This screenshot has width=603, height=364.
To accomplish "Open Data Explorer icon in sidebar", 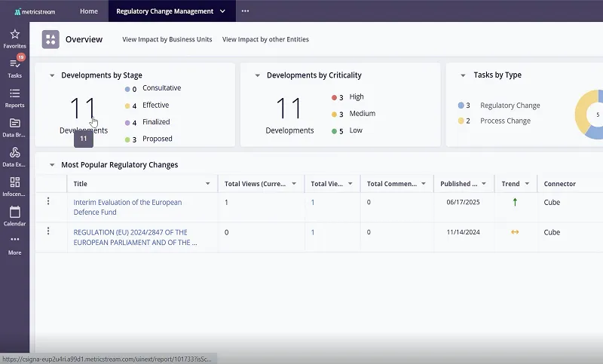I will click(x=14, y=153).
